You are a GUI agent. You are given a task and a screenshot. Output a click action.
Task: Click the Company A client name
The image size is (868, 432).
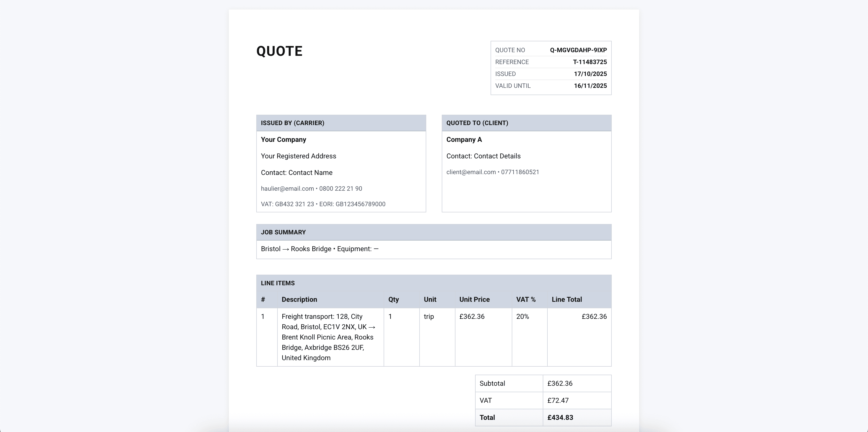464,139
